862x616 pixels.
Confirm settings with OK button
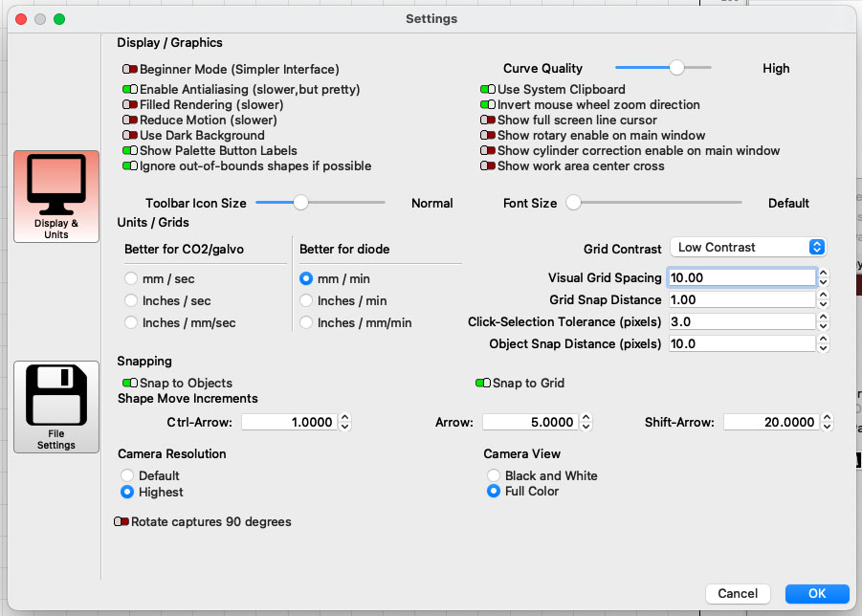[817, 593]
